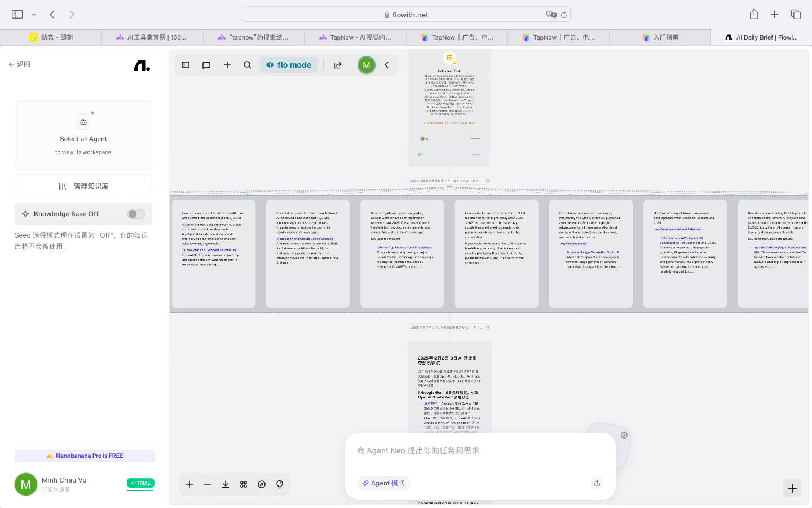This screenshot has width=812, height=508.
Task: Expand the Safari sidebar dropdown arrow
Action: 34,15
